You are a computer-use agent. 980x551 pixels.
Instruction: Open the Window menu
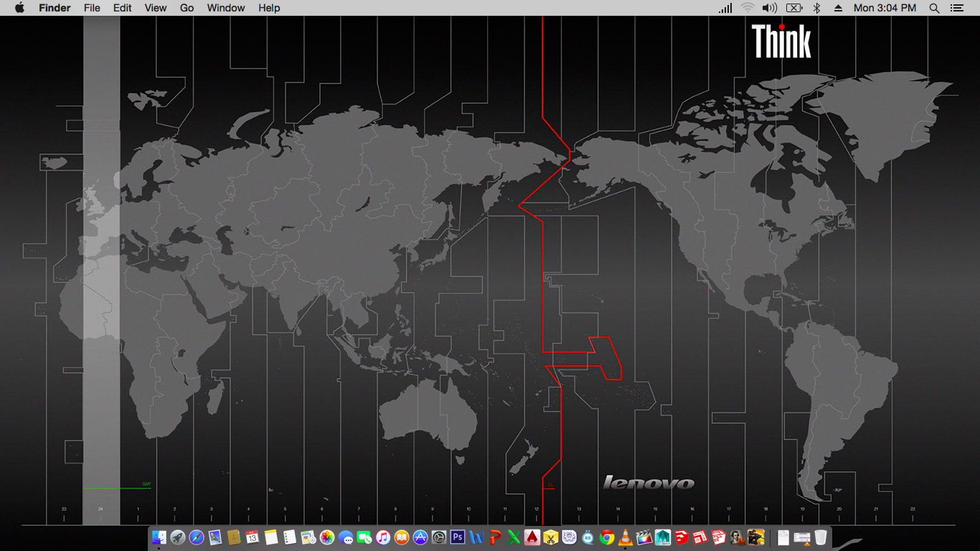[x=225, y=8]
